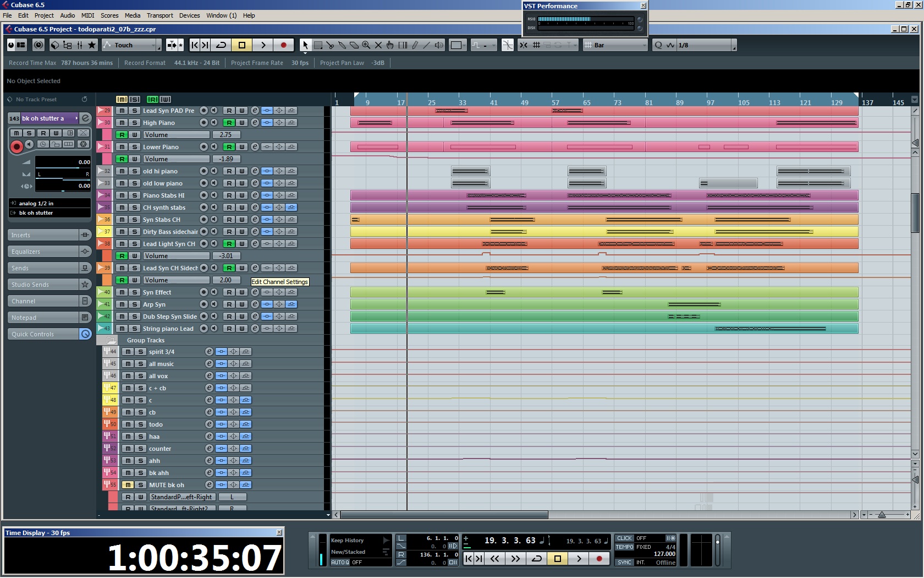
Task: Click the transport panel Record button
Action: click(599, 558)
